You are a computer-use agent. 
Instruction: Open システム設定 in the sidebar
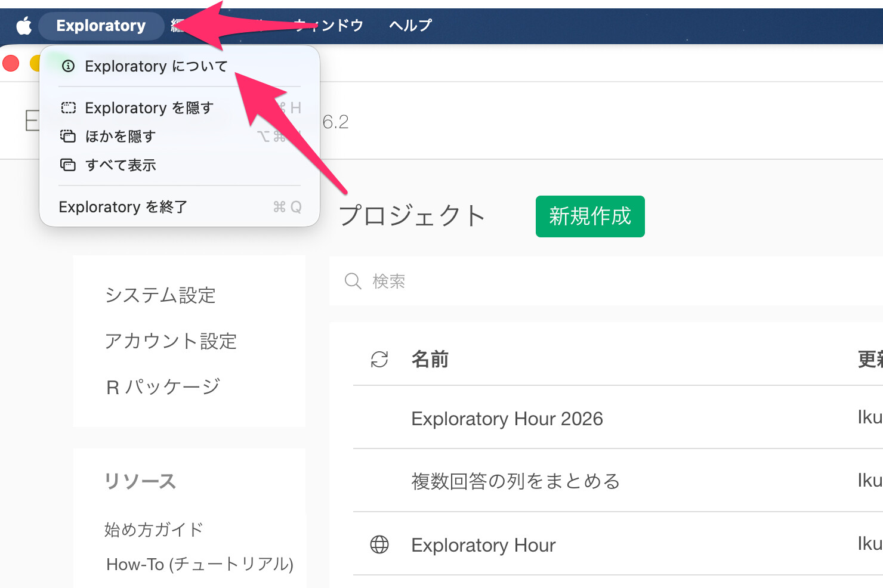(x=160, y=295)
